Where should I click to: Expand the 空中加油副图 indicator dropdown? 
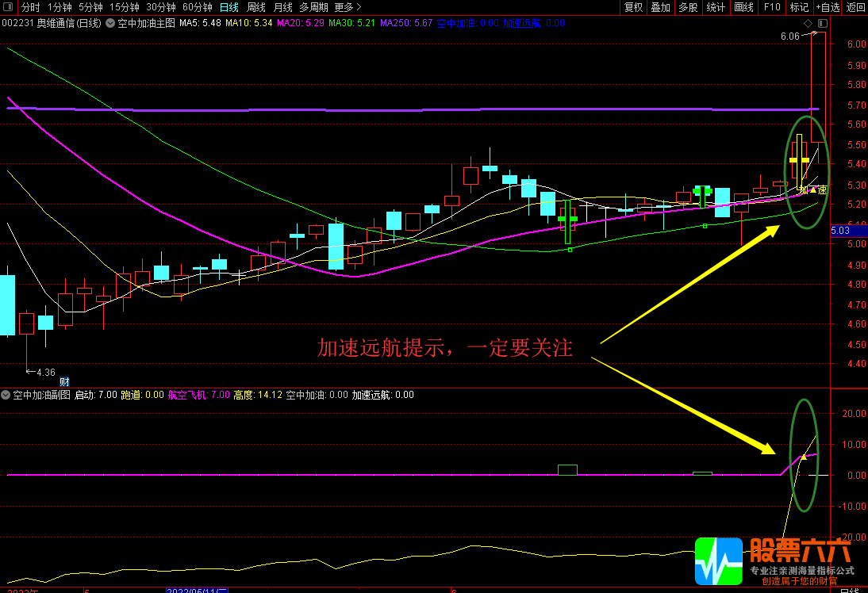pos(6,394)
